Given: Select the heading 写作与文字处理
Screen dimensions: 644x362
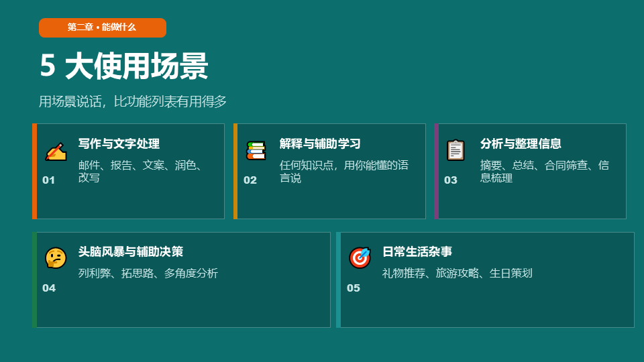Looking at the screenshot, I should [x=119, y=143].
